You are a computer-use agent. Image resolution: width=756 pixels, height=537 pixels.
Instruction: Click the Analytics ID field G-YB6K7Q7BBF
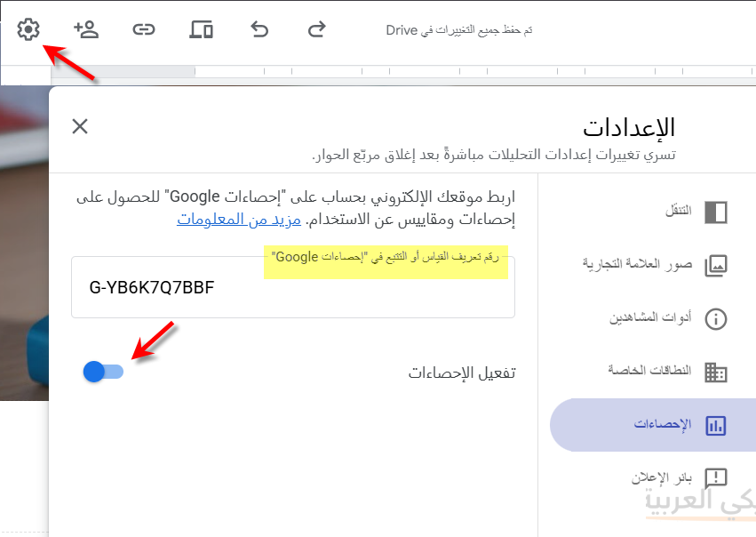point(293,287)
